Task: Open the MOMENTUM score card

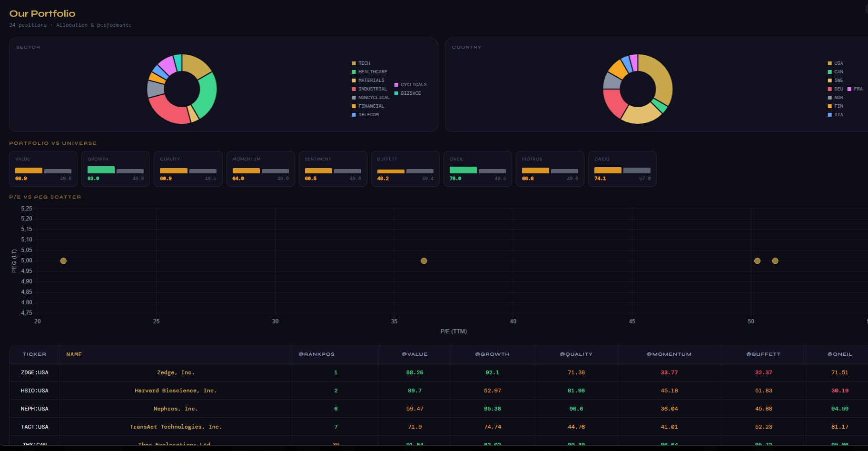Action: click(260, 169)
